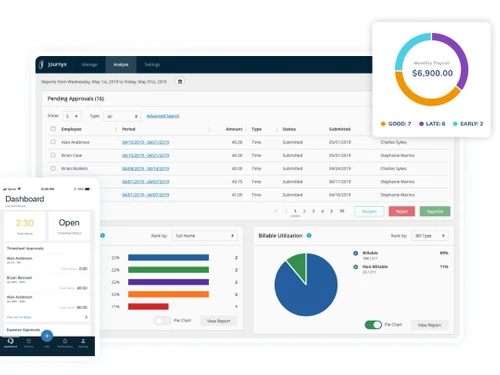The height and width of the screenshot is (375, 500).
Task: Check the select-all checkbox in table header
Action: click(53, 129)
